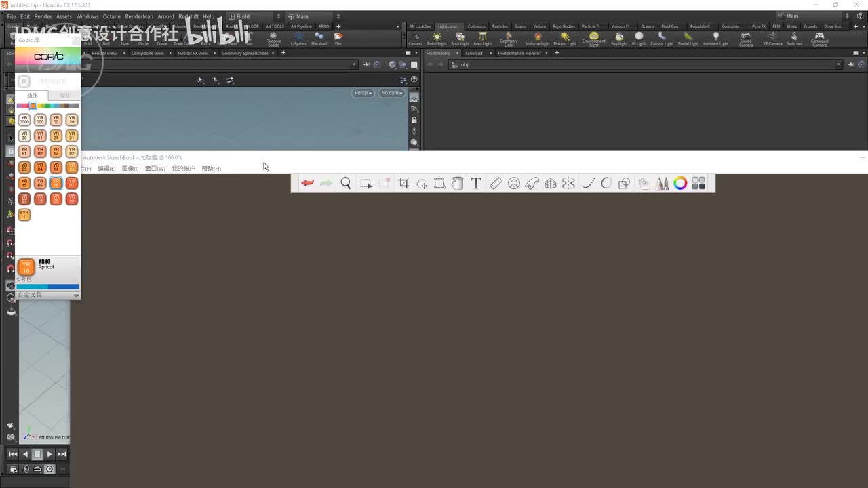
Task: Open the Houdini Render menu
Action: pos(43,16)
